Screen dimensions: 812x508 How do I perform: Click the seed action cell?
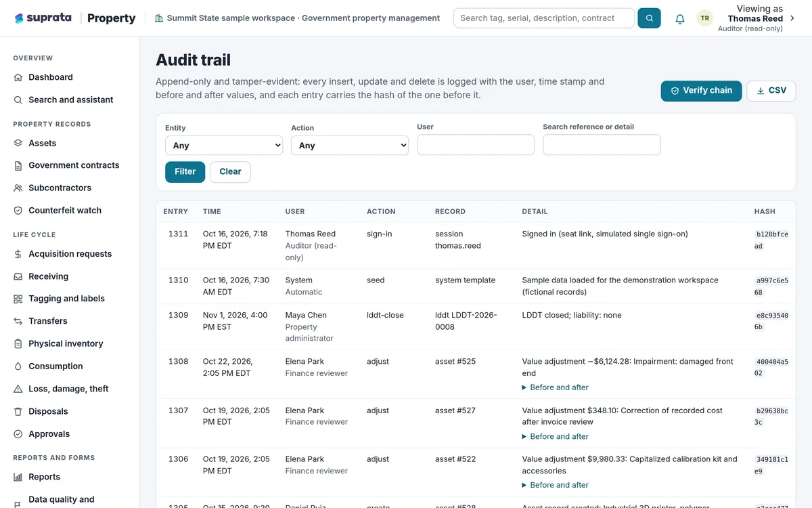[376, 280]
